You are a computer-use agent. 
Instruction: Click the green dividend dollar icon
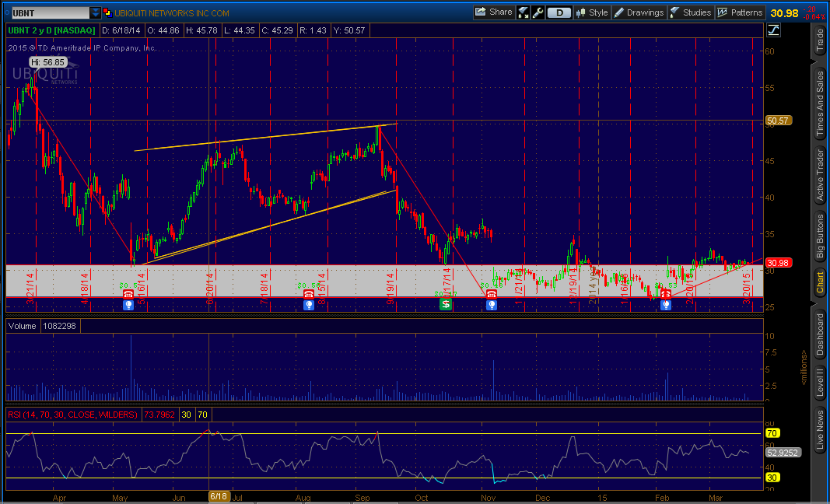pyautogui.click(x=446, y=304)
